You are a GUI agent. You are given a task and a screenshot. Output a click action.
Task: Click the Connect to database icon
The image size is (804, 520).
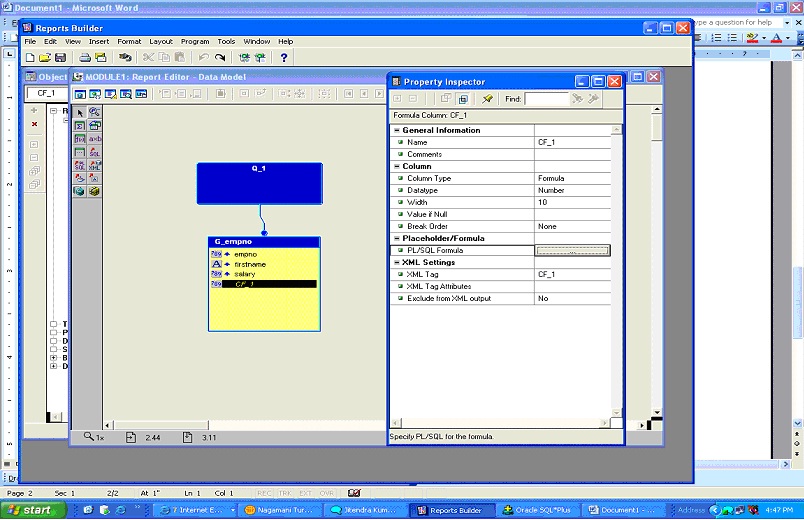125,57
